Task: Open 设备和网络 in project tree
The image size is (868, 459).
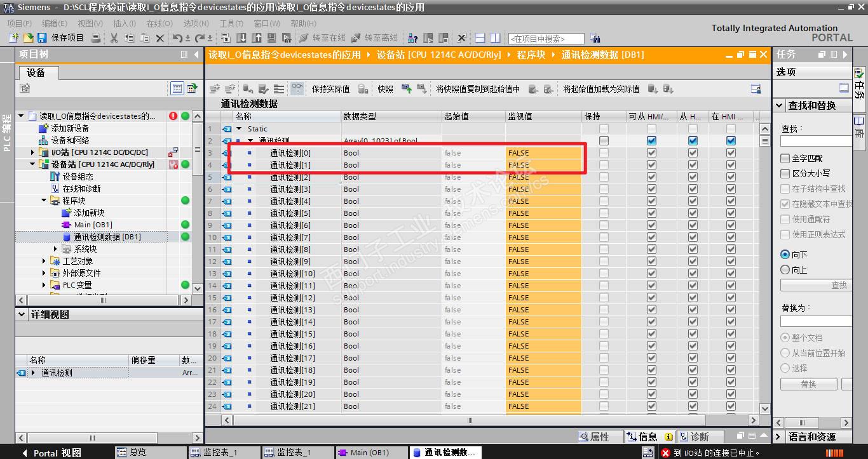Action: 71,140
